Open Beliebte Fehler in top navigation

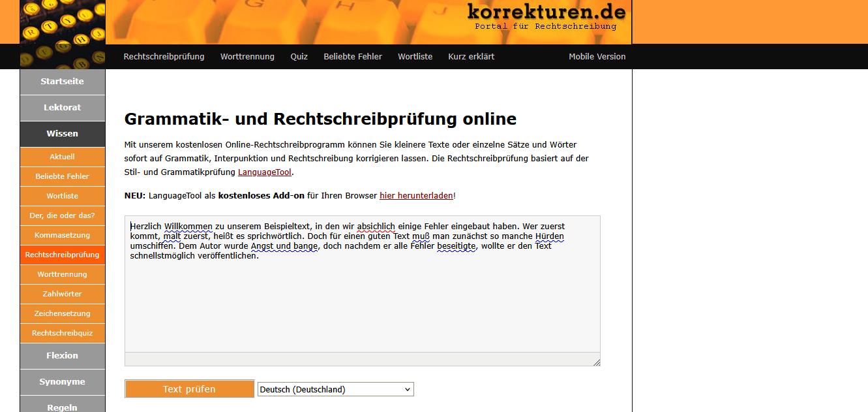click(x=353, y=57)
